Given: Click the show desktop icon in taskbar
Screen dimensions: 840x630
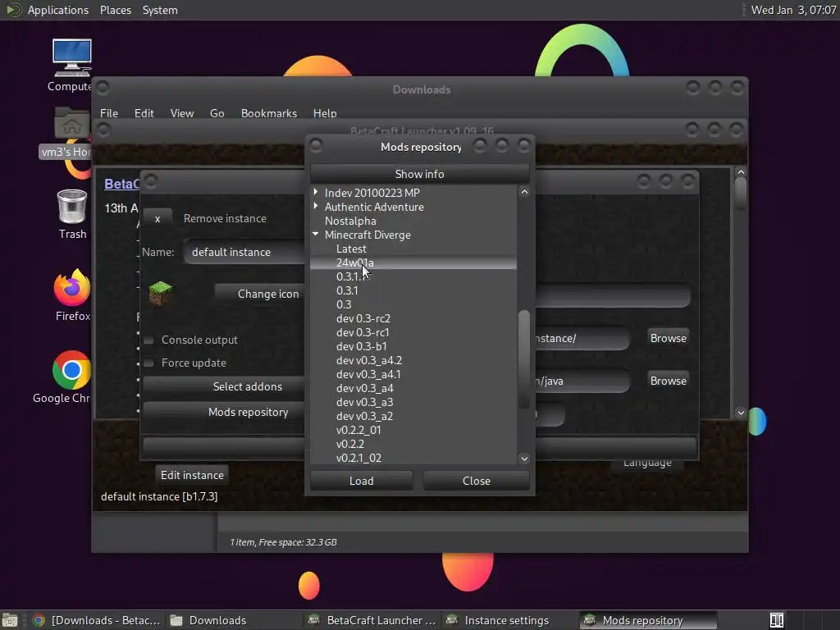Looking at the screenshot, I should [10, 620].
